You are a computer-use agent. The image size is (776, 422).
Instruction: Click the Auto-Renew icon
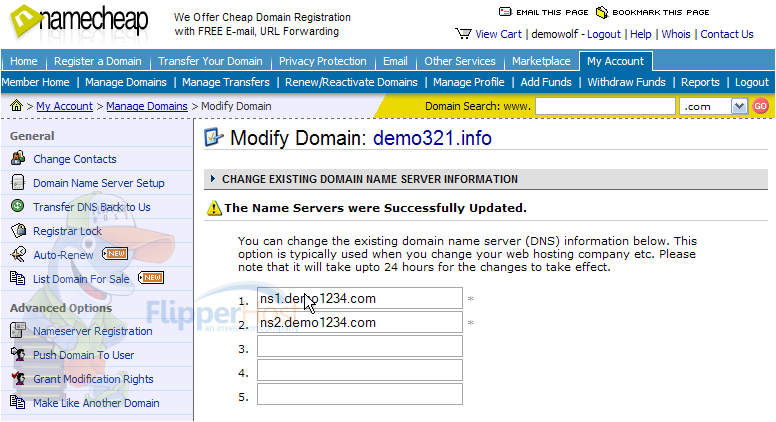coord(18,254)
